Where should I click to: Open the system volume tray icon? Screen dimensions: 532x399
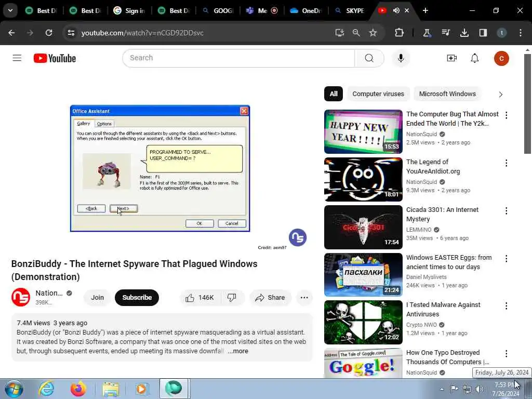(479, 389)
